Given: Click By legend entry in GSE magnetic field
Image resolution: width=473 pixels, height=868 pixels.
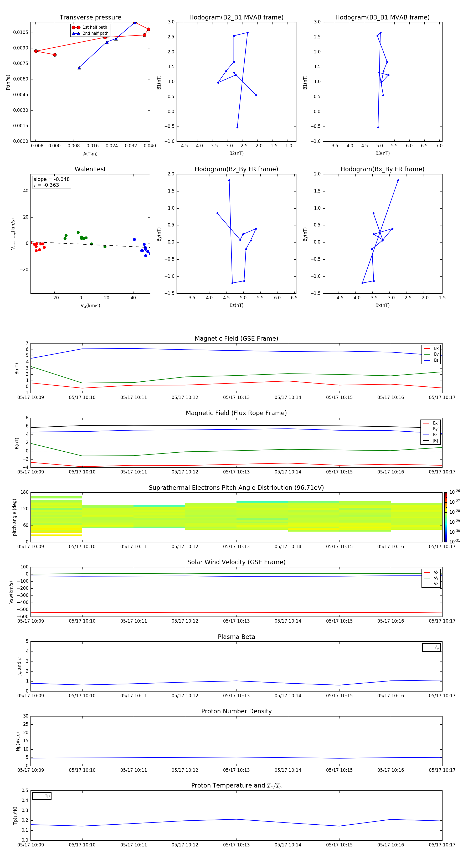Looking at the screenshot, I should (x=431, y=354).
